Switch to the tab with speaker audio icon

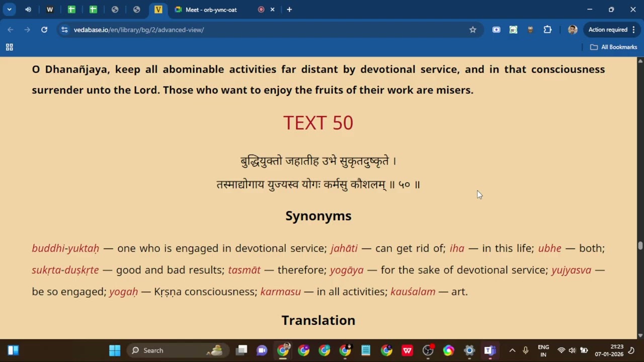pyautogui.click(x=28, y=10)
